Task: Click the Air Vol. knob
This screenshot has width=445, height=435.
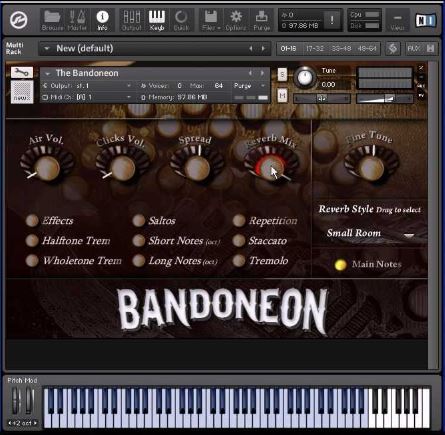Action: pos(47,168)
